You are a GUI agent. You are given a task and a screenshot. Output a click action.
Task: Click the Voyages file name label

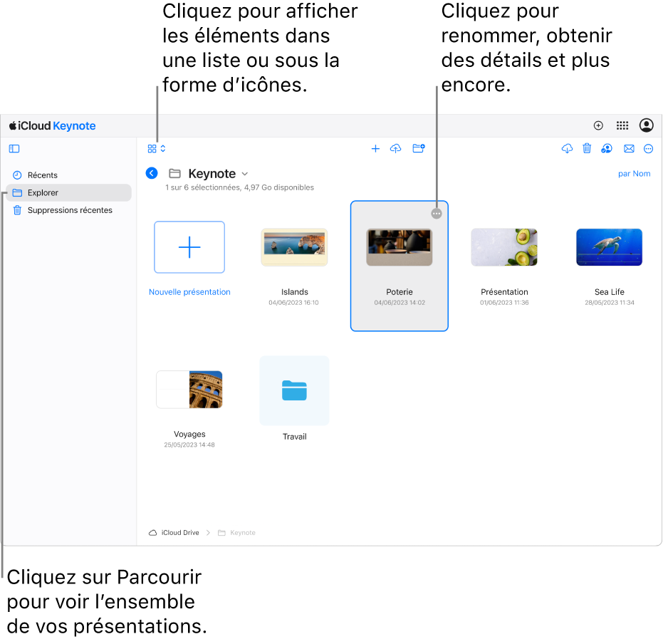coord(189,434)
